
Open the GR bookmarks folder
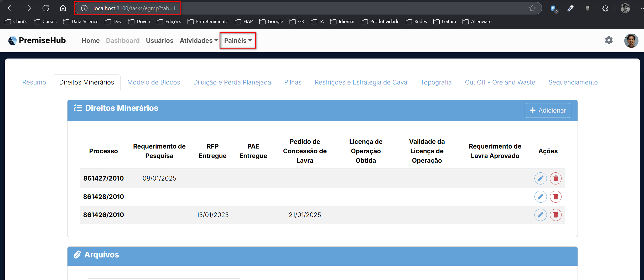[x=297, y=22]
